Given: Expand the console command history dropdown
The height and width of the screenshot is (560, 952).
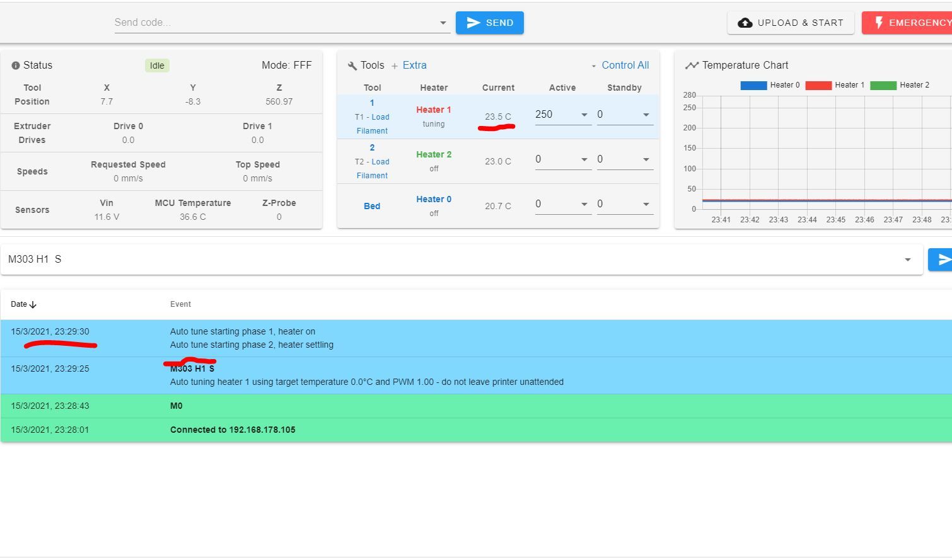Looking at the screenshot, I should pos(907,260).
